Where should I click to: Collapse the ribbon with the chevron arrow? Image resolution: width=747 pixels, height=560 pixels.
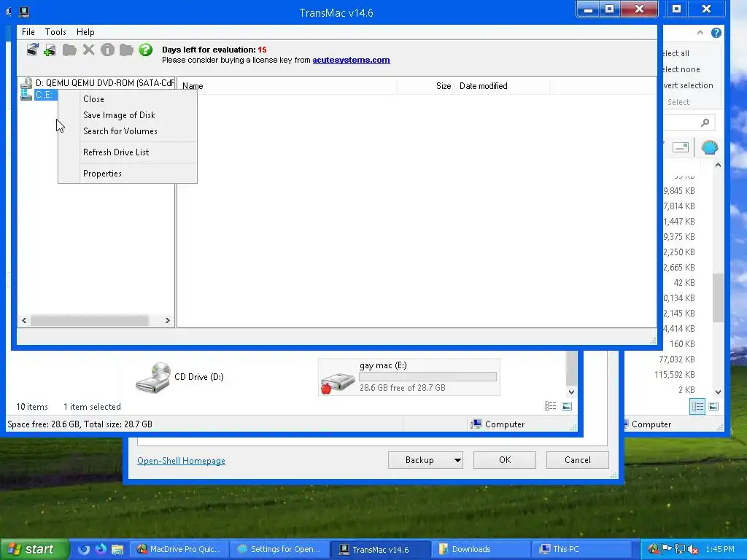coord(700,33)
